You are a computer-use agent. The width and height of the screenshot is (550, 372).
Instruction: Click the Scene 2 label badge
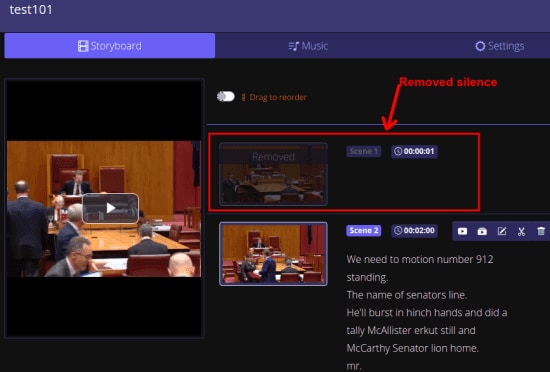point(363,231)
